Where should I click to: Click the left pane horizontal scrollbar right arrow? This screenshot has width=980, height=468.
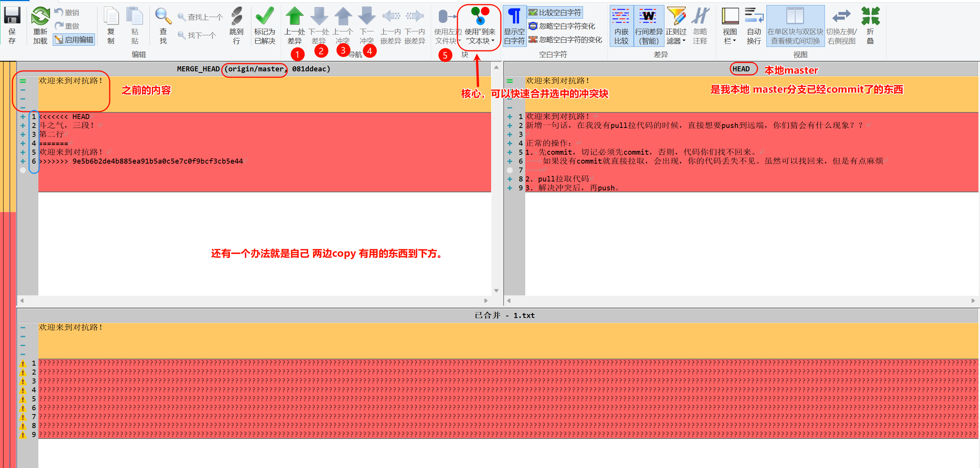[486, 300]
